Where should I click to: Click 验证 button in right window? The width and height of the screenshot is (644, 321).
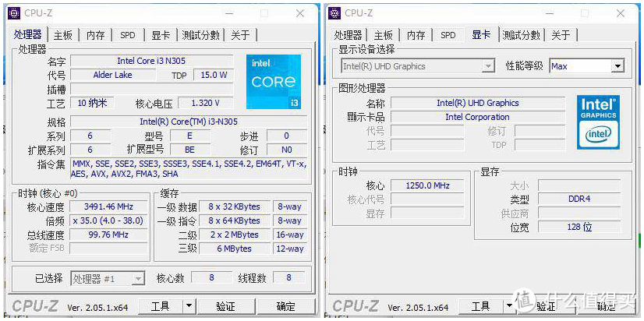546,306
